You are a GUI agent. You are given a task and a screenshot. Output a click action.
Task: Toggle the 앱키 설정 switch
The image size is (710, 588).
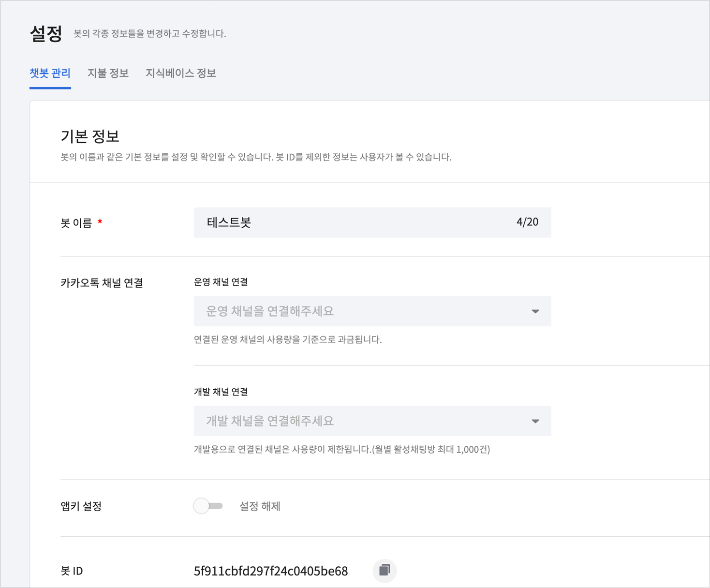(208, 506)
